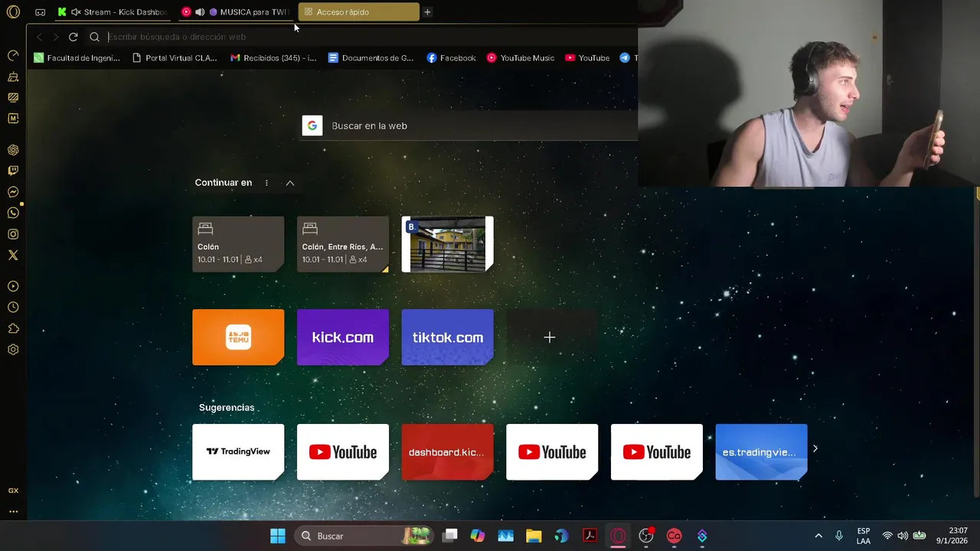The width and height of the screenshot is (980, 551).
Task: Add a new speed dial site
Action: click(x=550, y=337)
